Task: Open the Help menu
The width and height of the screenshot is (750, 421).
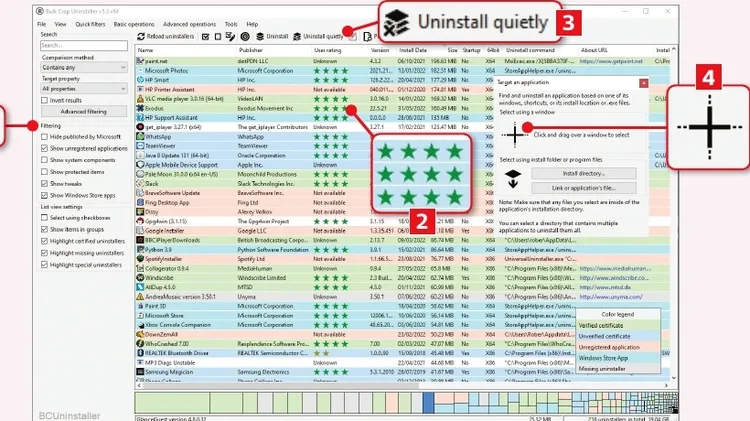Action: coord(252,24)
